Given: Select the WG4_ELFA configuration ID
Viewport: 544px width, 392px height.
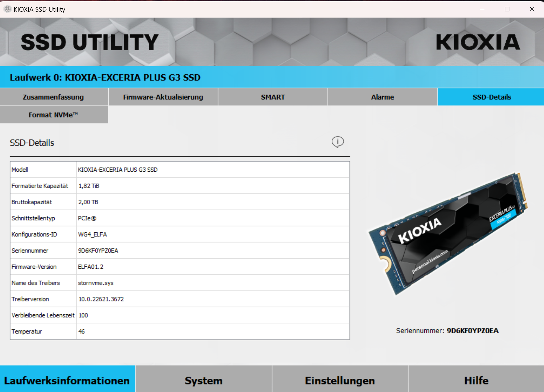Looking at the screenshot, I should (92, 235).
